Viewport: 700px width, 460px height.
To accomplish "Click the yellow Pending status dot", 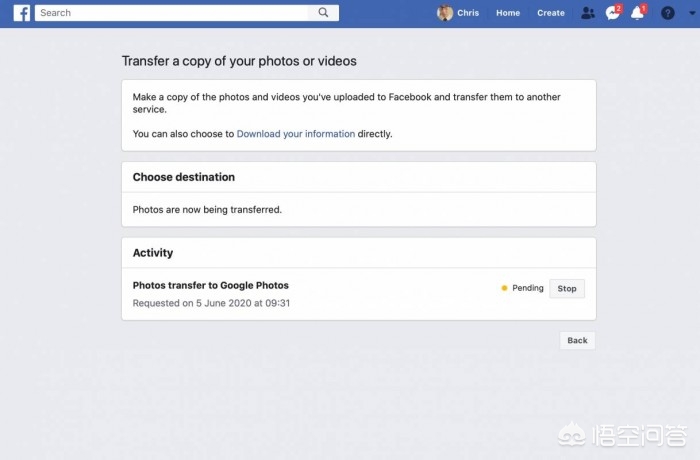I will click(504, 288).
